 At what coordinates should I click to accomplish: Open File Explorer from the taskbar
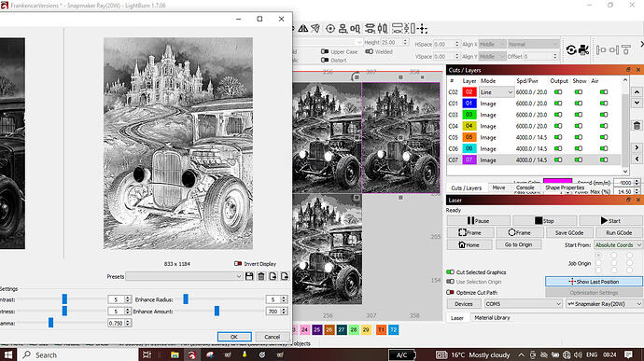pyautogui.click(x=175, y=354)
